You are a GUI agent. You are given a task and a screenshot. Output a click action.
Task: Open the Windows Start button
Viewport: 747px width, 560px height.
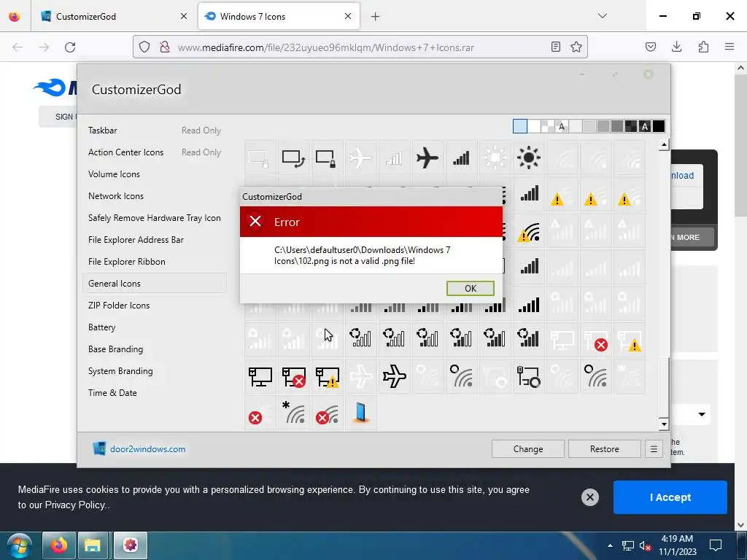click(19, 545)
